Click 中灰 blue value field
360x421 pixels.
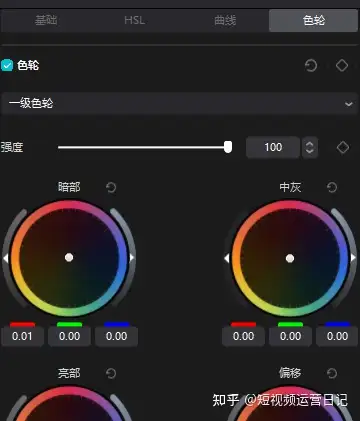337,336
